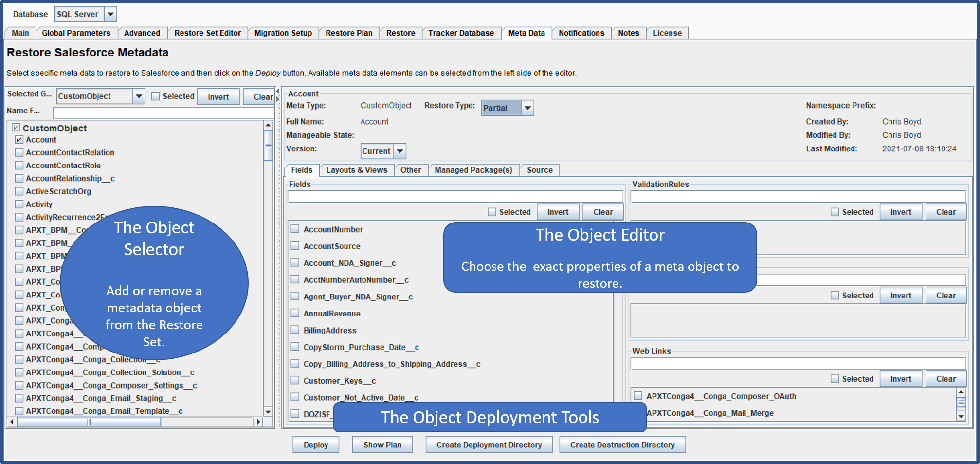Open the Managed Package(s) tab
Image resolution: width=980 pixels, height=464 pixels.
click(x=473, y=170)
